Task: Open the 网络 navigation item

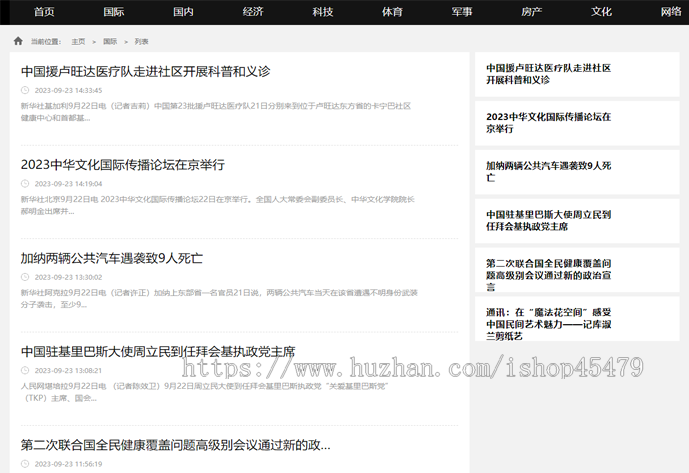Action: (671, 12)
